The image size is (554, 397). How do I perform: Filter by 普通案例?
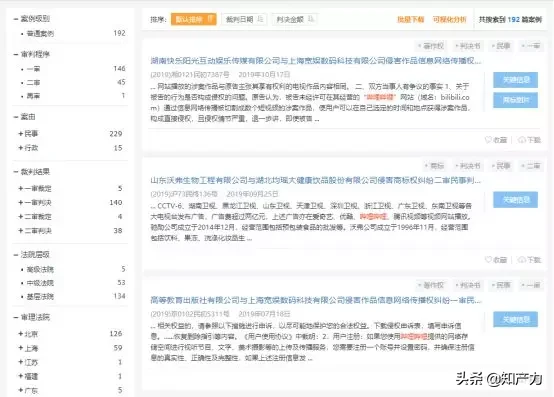40,34
